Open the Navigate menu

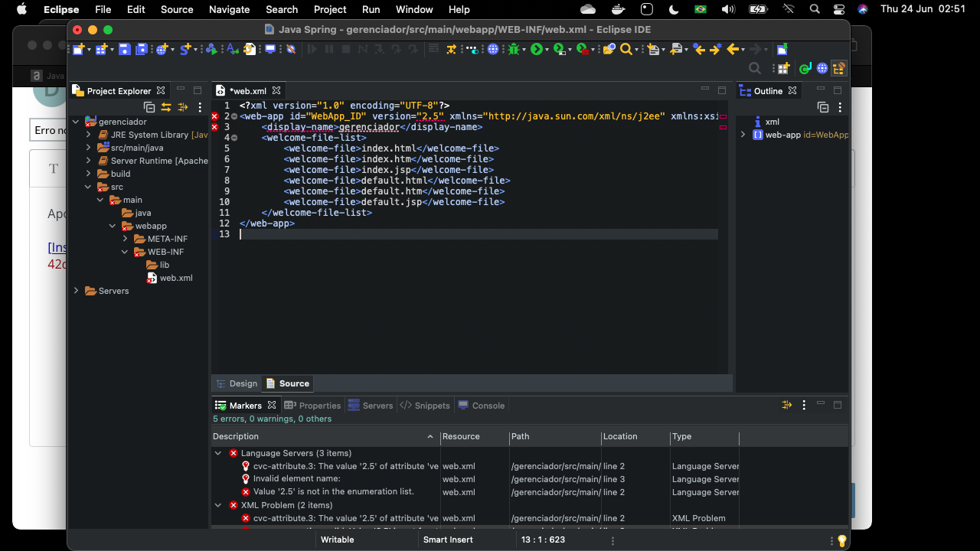tap(229, 9)
